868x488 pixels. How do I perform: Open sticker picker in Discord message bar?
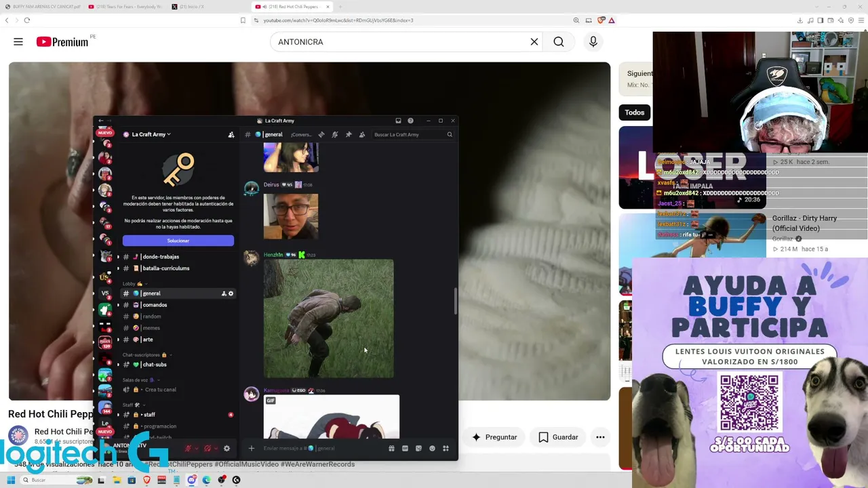(418, 448)
